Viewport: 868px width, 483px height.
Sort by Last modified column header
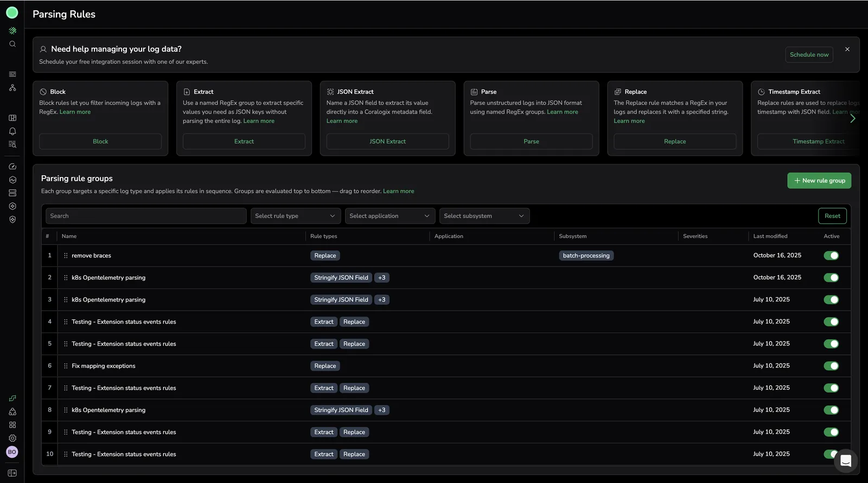pyautogui.click(x=770, y=236)
